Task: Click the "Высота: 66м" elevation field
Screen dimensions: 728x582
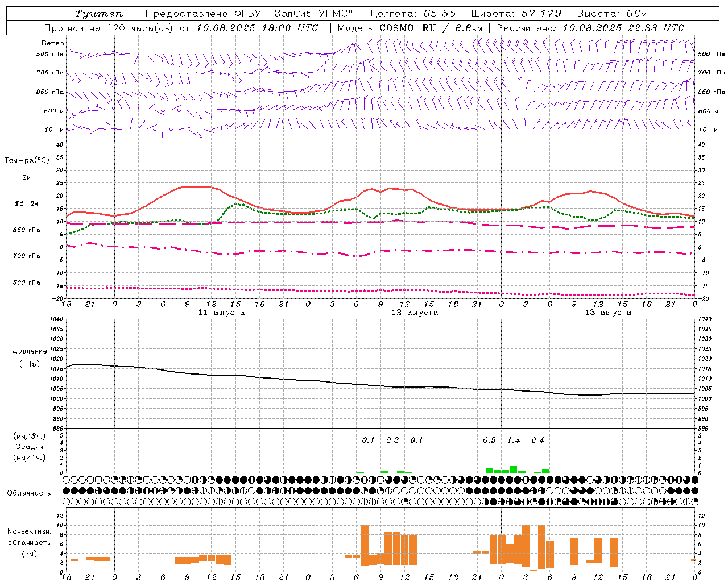Action: (612, 14)
